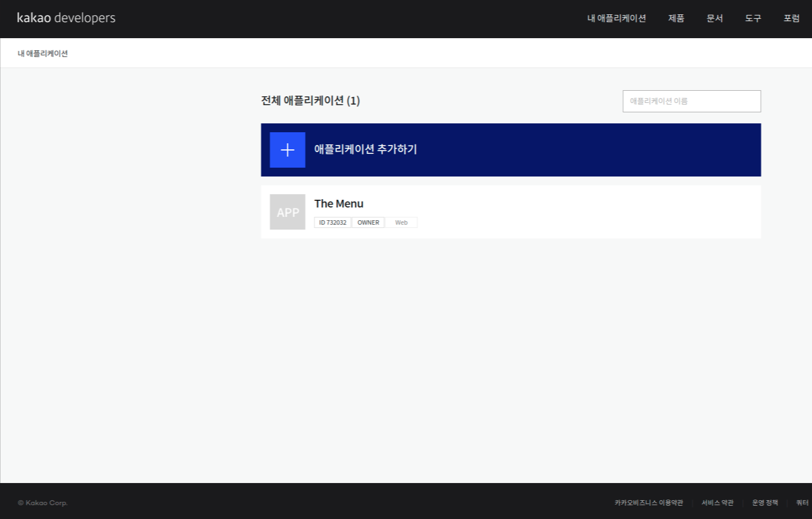Click the © Kakao Corp. footer text
The image size is (812, 519).
[43, 503]
